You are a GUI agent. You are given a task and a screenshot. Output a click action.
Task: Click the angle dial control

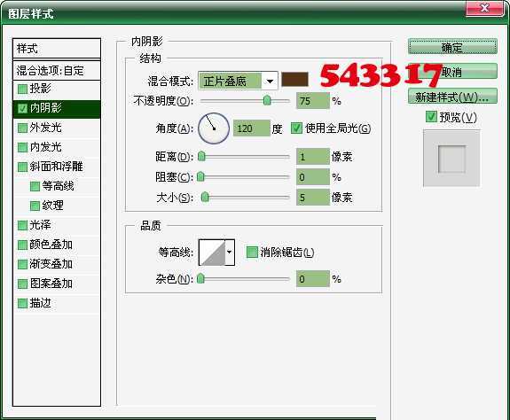point(214,128)
